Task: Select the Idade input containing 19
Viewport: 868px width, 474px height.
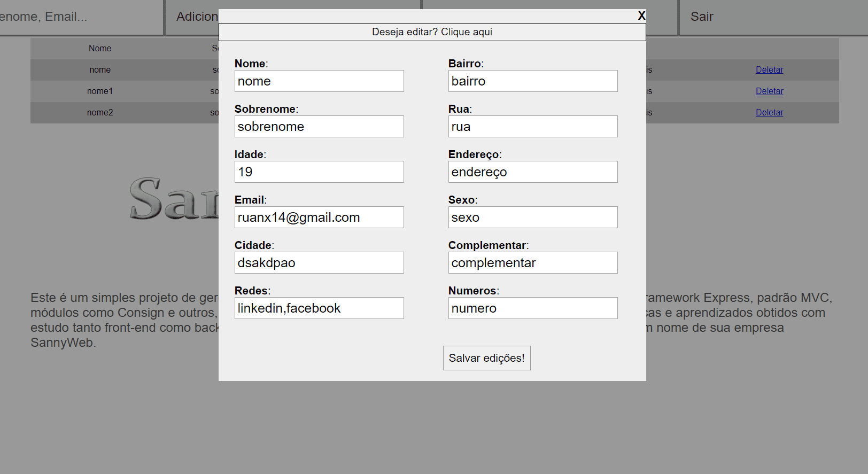Action: click(x=319, y=172)
